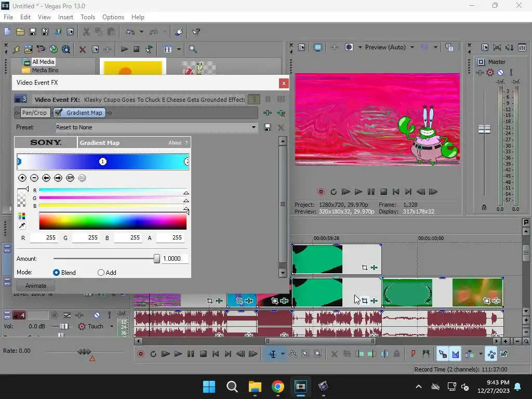Screen dimensions: 532x399
Task: Click the eyedropper color picker tool
Action: [22, 225]
